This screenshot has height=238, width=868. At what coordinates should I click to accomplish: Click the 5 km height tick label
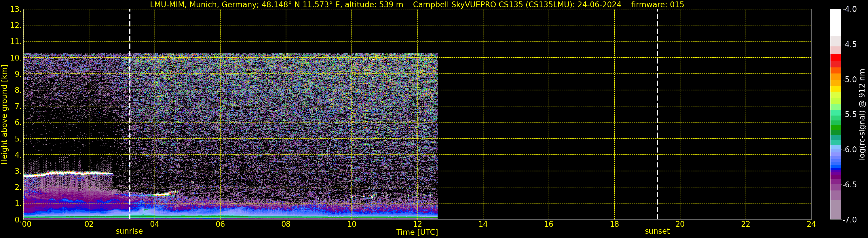tap(18, 139)
